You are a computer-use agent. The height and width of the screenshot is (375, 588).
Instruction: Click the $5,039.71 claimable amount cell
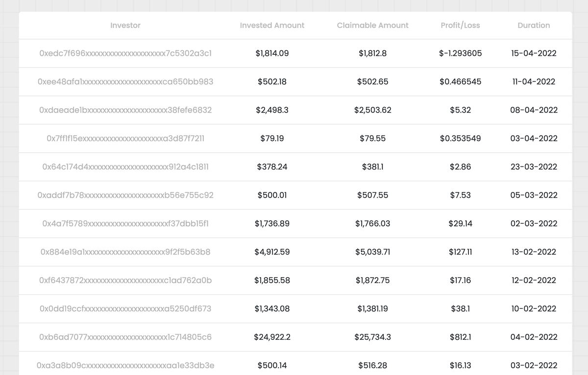click(372, 252)
